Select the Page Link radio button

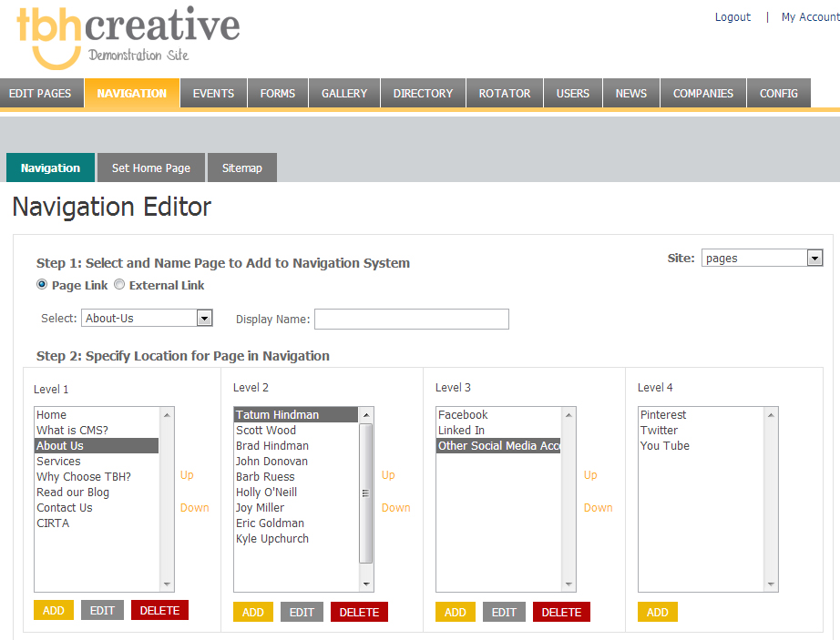click(x=42, y=285)
